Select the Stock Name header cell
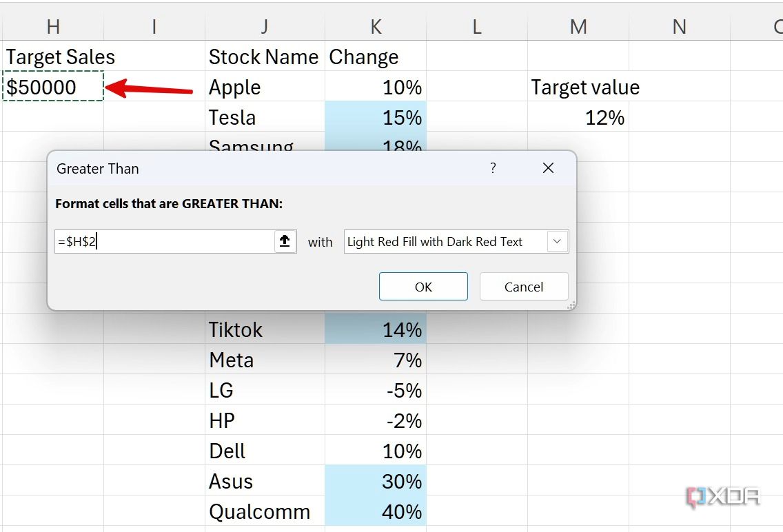 264,57
